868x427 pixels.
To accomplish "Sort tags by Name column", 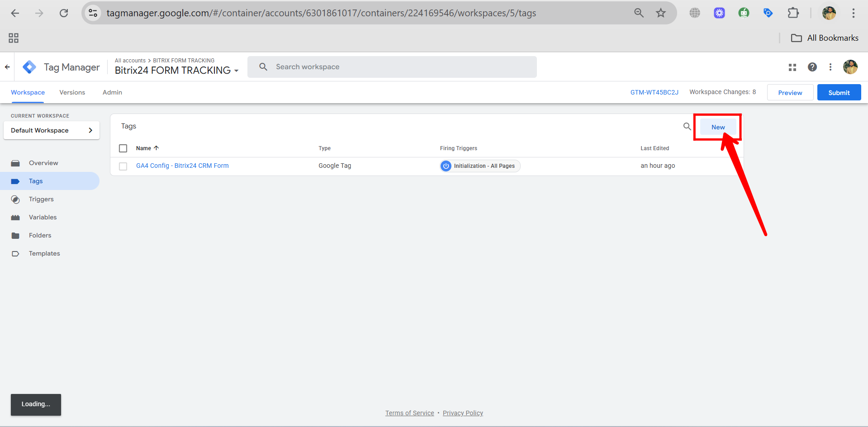I will point(147,148).
